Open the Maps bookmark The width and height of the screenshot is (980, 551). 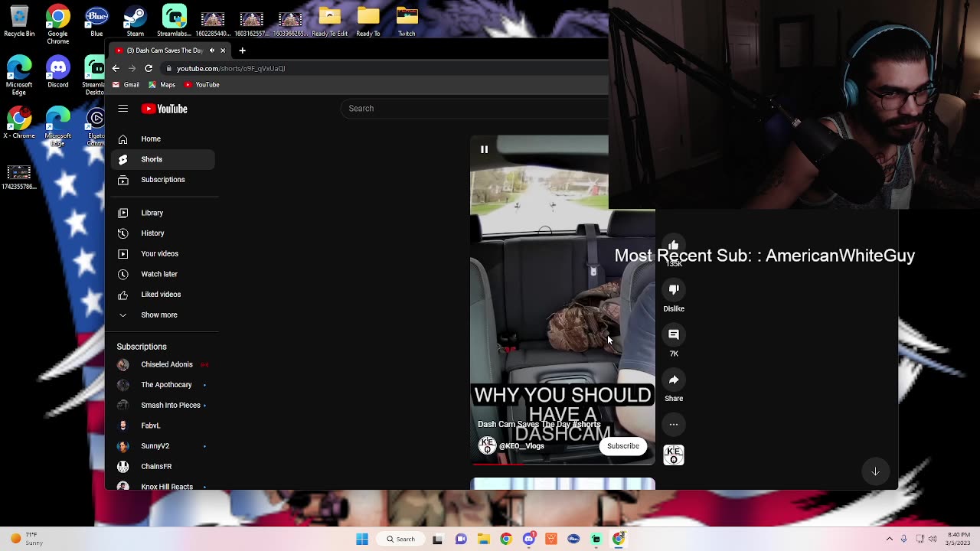[162, 85]
